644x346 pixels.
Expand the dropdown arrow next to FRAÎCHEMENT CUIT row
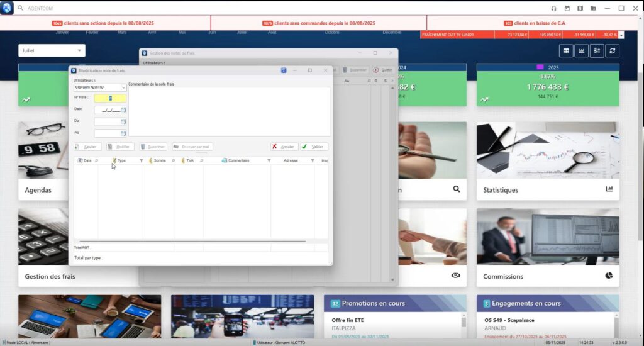[x=621, y=35]
